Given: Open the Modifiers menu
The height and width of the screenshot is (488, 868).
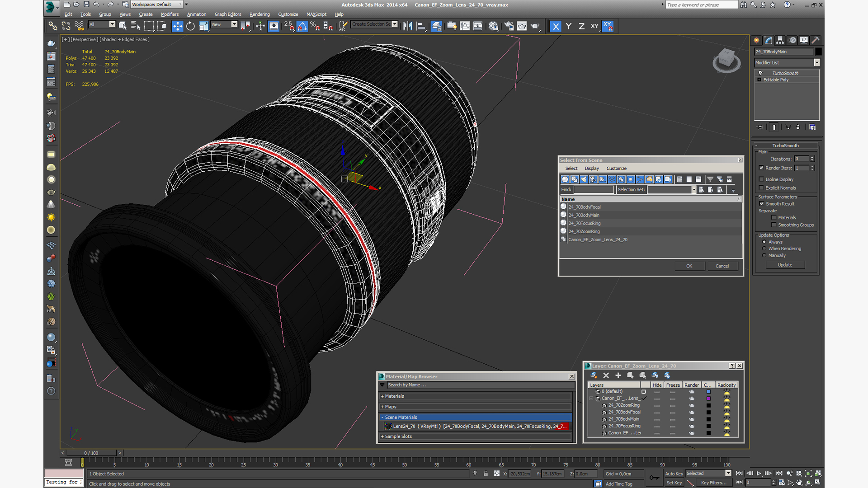Looking at the screenshot, I should (170, 14).
